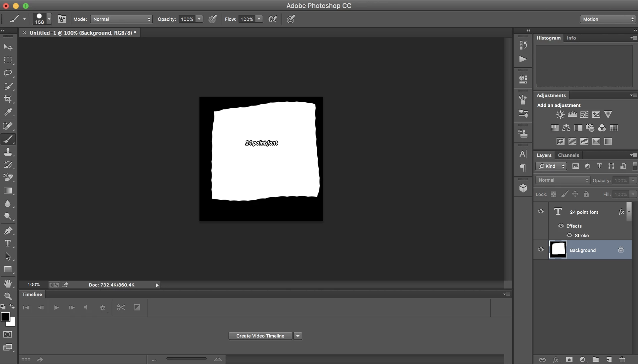Select the Rectangular Marquee tool
Screen dimensions: 638x364
pos(8,60)
